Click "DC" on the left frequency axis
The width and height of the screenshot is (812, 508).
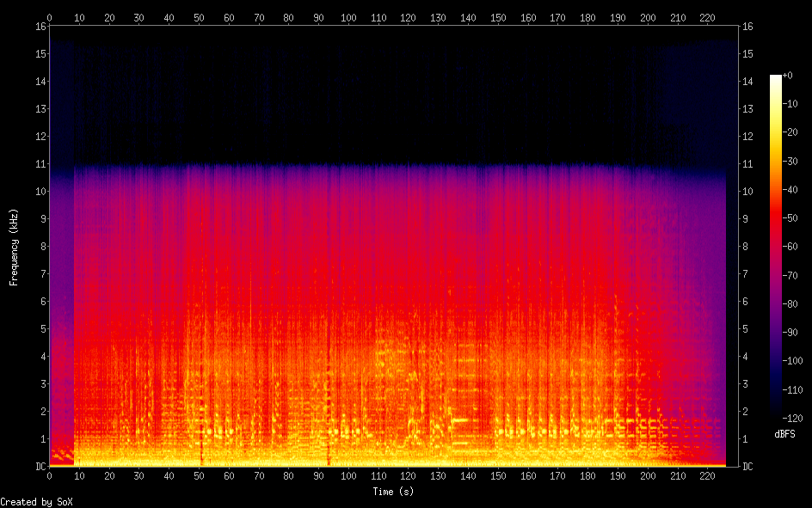click(x=41, y=467)
